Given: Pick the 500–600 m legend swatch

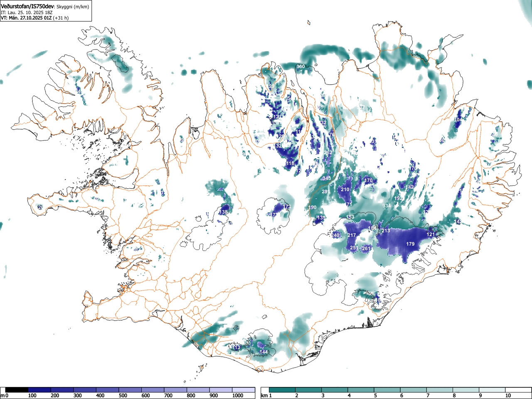Looking at the screenshot, I should point(130,390).
